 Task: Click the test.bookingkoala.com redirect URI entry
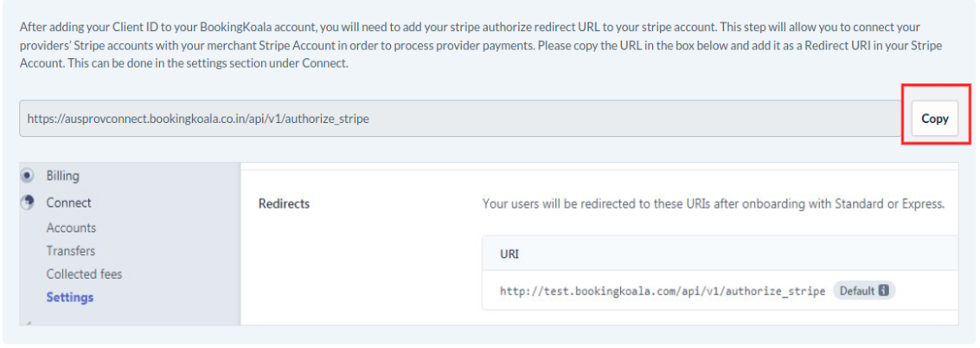click(x=662, y=291)
